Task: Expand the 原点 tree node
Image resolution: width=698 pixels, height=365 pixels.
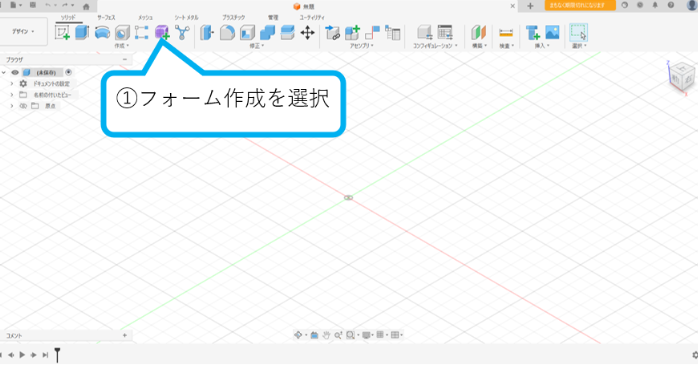Action: point(12,106)
